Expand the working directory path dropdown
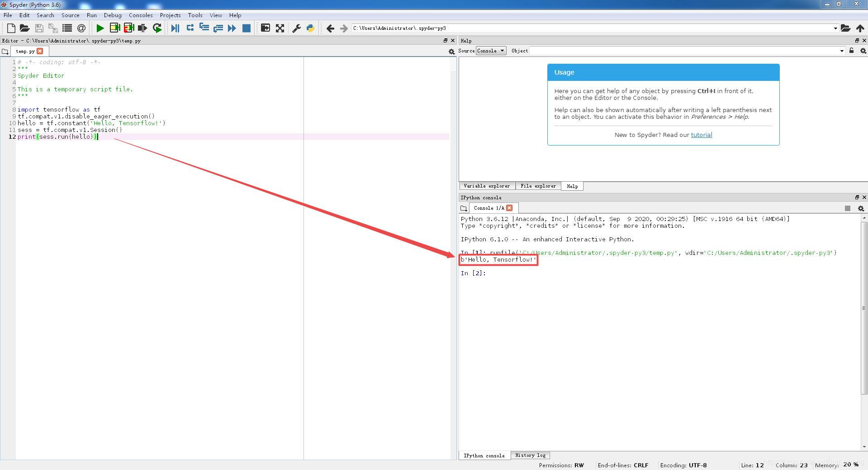The image size is (868, 470). 835,28
